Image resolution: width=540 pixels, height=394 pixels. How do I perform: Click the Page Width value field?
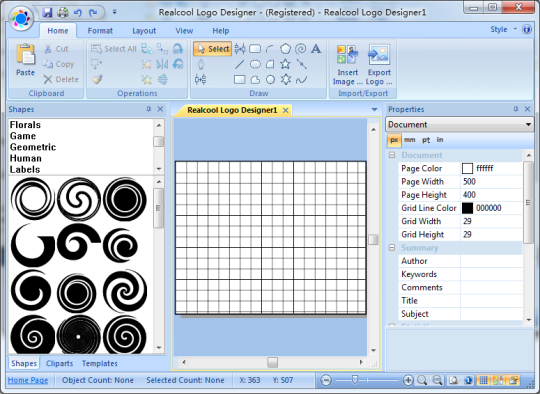(491, 182)
